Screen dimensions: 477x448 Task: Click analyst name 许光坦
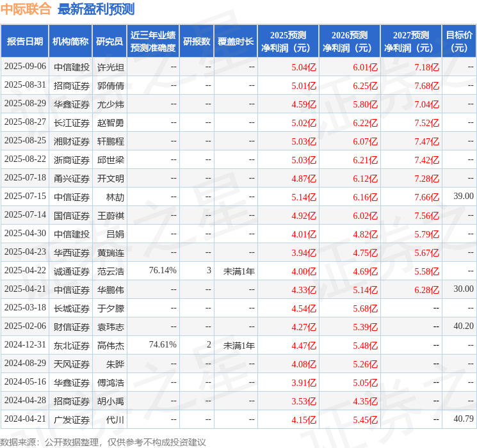pyautogui.click(x=110, y=67)
